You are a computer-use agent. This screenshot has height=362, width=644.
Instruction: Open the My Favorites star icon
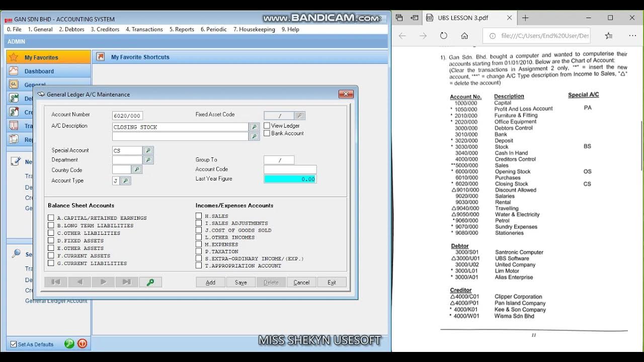[14, 57]
